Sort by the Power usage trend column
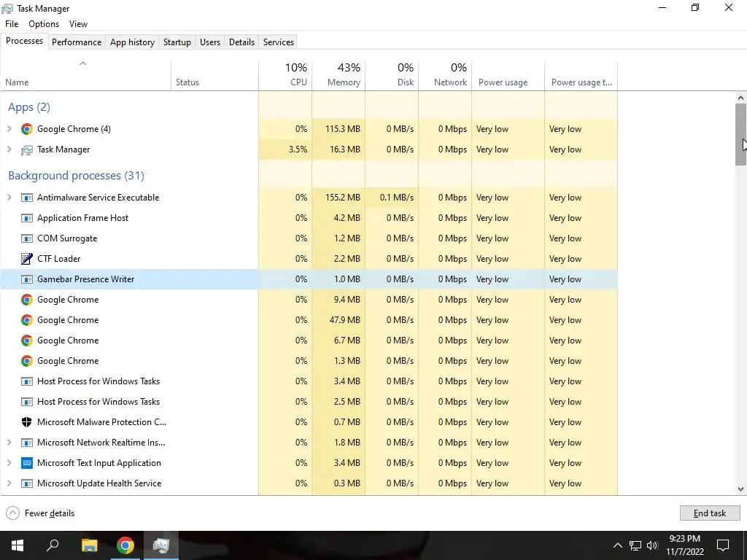The height and width of the screenshot is (560, 747). [581, 75]
